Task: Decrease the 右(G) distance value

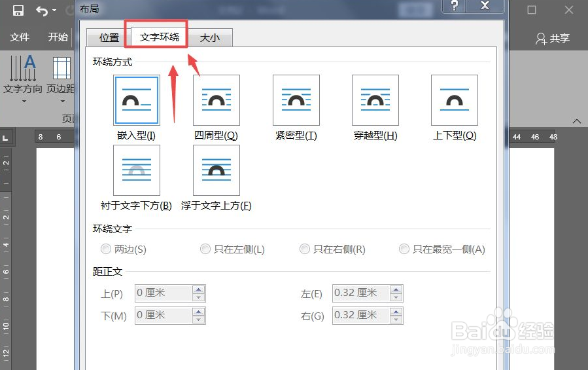Action: click(x=396, y=320)
